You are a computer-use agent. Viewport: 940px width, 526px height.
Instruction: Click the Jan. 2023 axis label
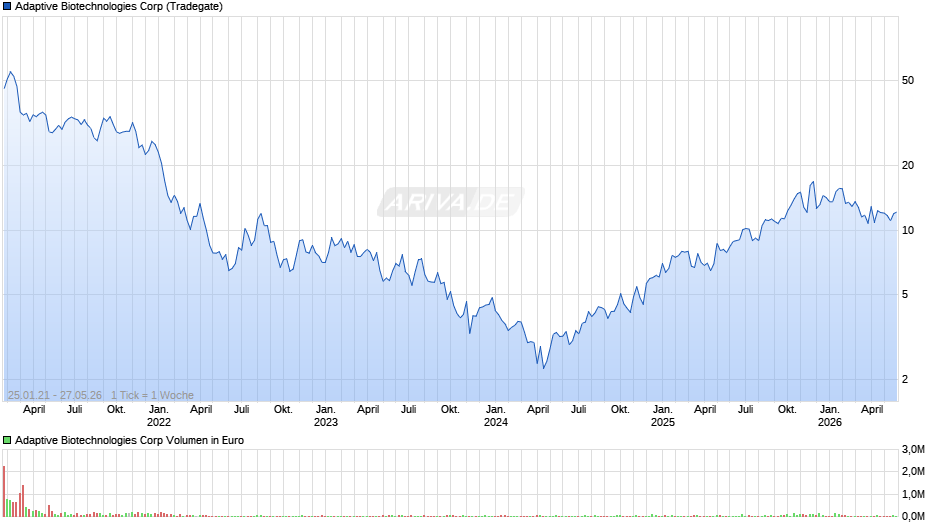coord(326,416)
